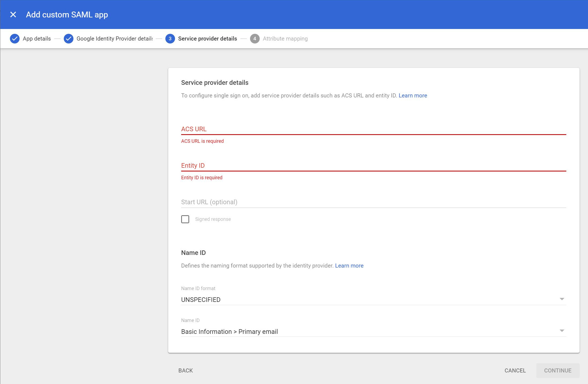Viewport: 588px width, 384px height.
Task: Click the Name ID dropdown arrow
Action: click(x=561, y=331)
